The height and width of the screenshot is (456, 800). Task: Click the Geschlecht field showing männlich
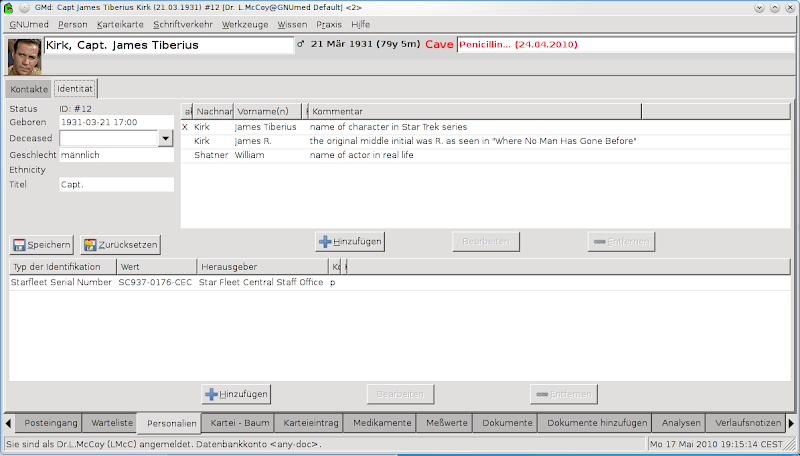pyautogui.click(x=116, y=155)
